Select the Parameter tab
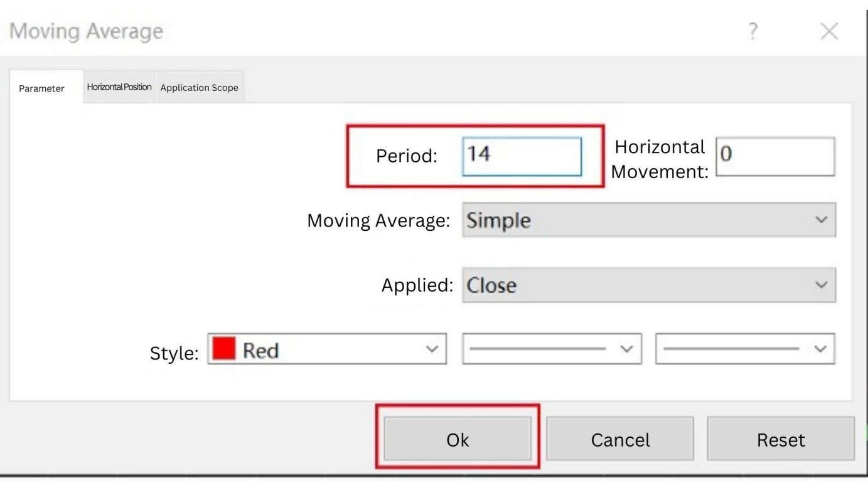The image size is (868, 488). click(x=41, y=88)
